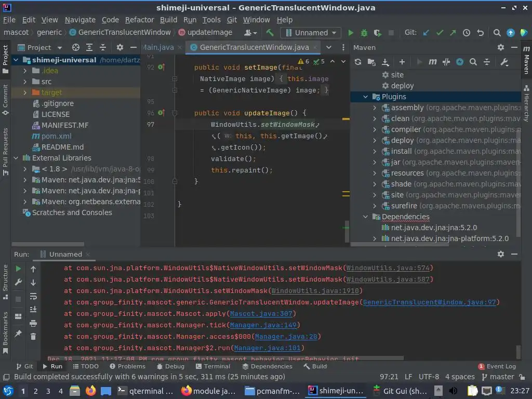Viewport: 532px width, 399px height.
Task: Click Project panel horizontal scrollbar
Action: (x=48, y=244)
